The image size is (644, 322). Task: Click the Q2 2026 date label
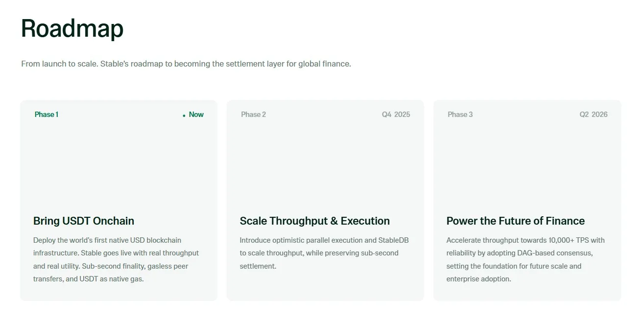coord(593,115)
